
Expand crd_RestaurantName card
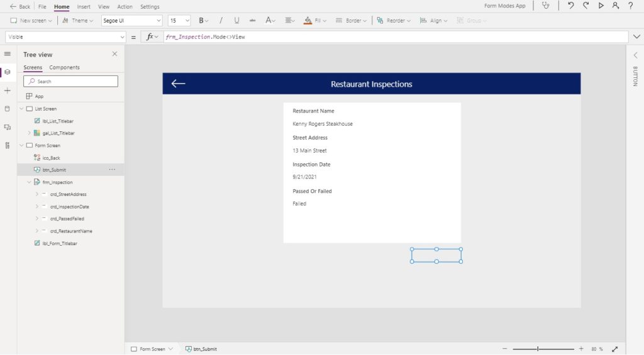[x=37, y=231]
